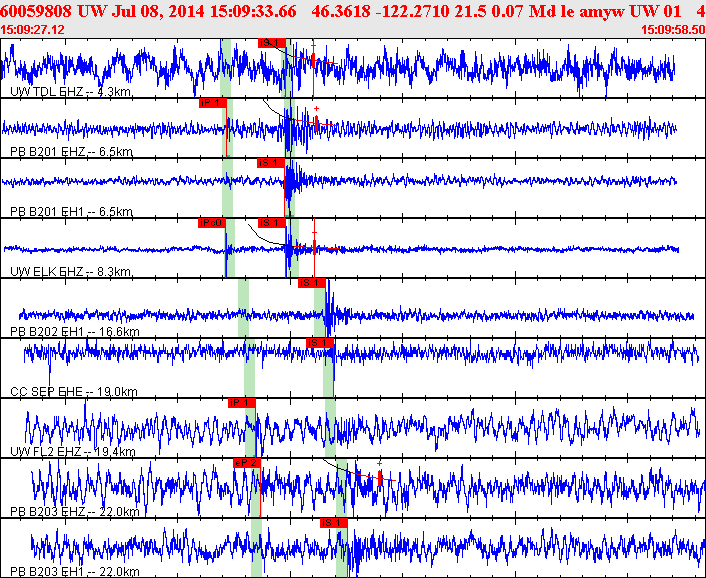706x578 pixels.
Task: Click the UW ELK EHZ station label
Action: click(70, 272)
